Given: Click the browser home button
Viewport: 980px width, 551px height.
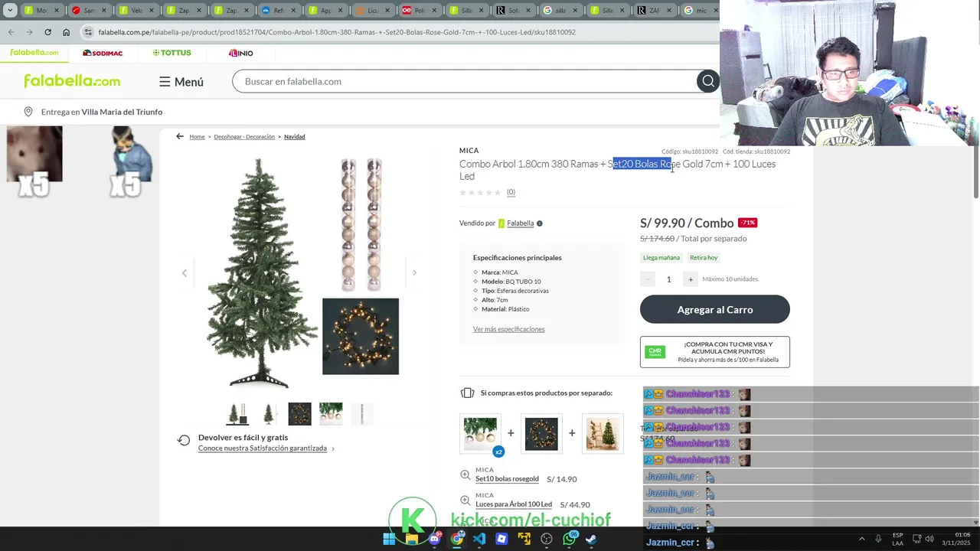Looking at the screenshot, I should pyautogui.click(x=66, y=32).
